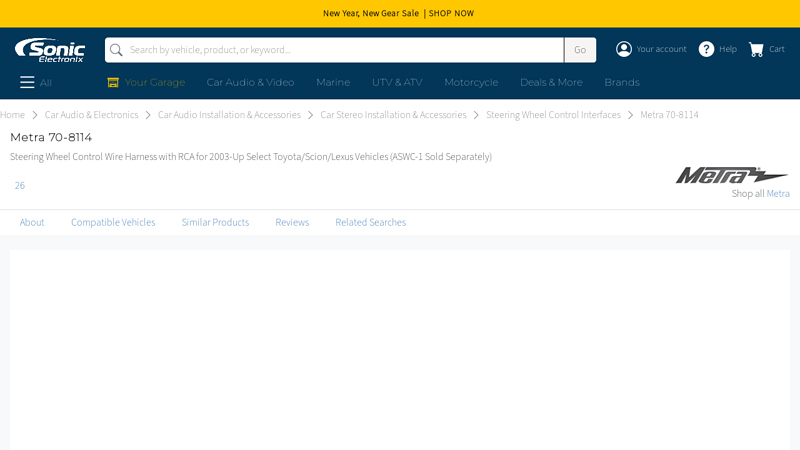Image resolution: width=800 pixels, height=450 pixels.
Task: Expand the Deals & More menu
Action: click(551, 82)
